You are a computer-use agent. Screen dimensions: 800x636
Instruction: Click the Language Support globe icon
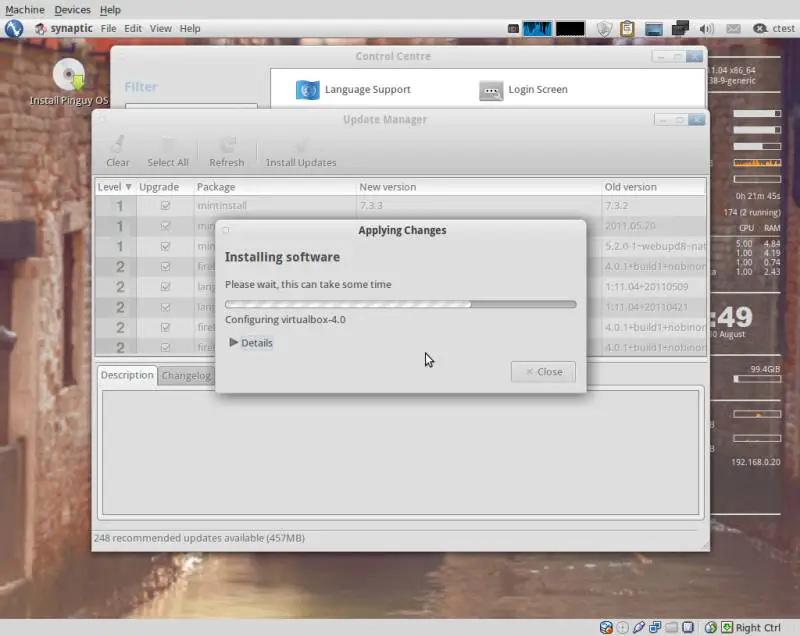[x=308, y=90]
